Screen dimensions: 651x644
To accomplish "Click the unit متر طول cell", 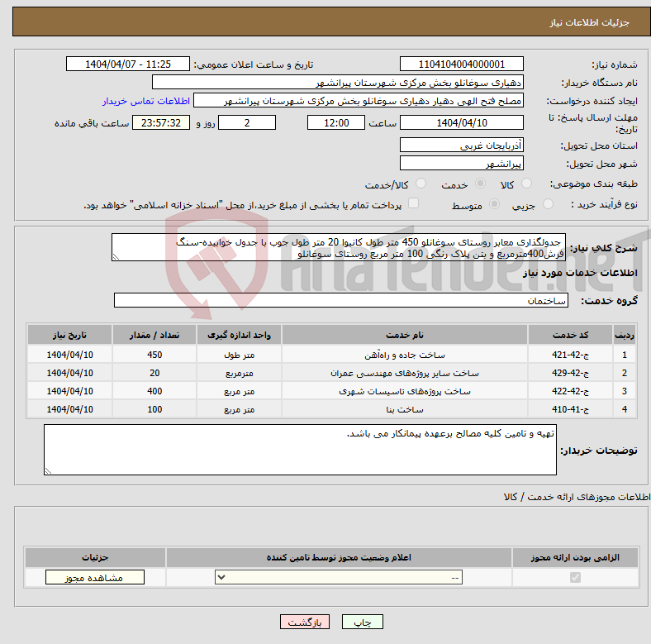I will (x=239, y=355).
